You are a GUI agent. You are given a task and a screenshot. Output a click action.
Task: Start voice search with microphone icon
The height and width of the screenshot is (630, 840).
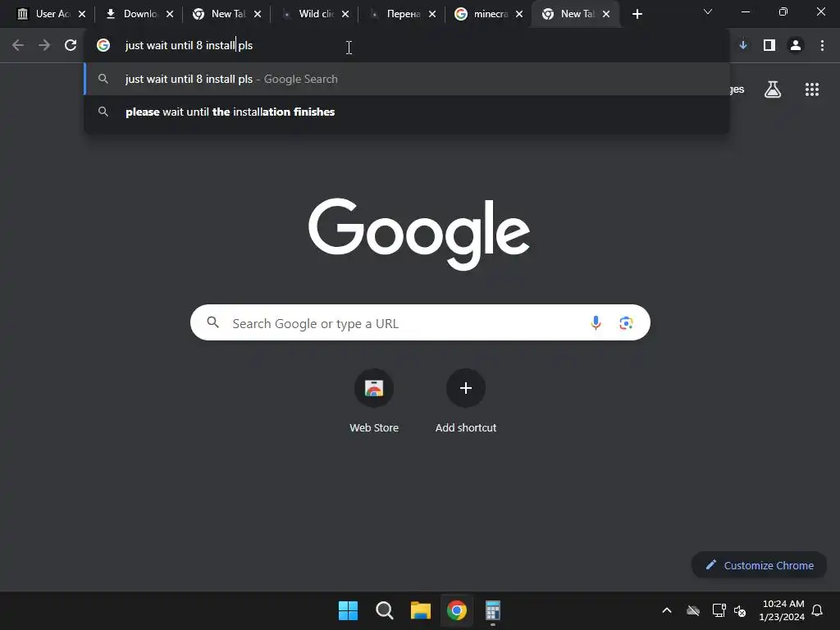click(596, 323)
